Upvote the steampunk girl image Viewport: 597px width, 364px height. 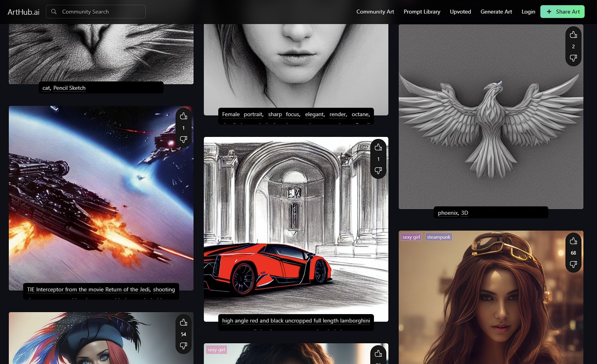(x=573, y=241)
